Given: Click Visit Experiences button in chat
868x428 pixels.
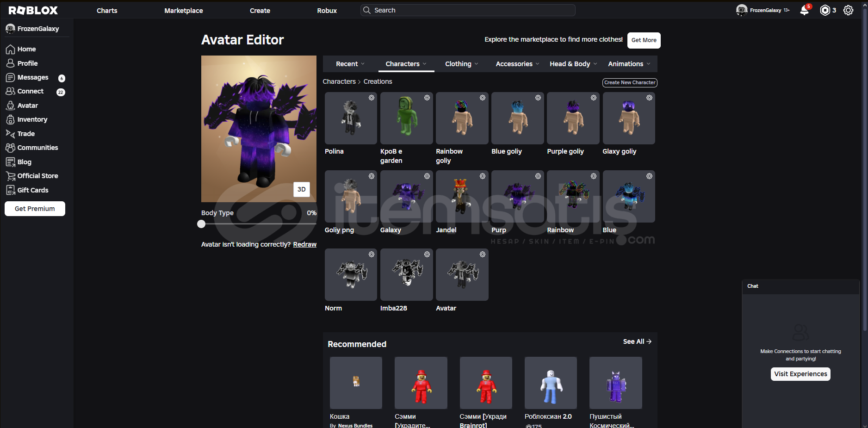Looking at the screenshot, I should click(800, 374).
